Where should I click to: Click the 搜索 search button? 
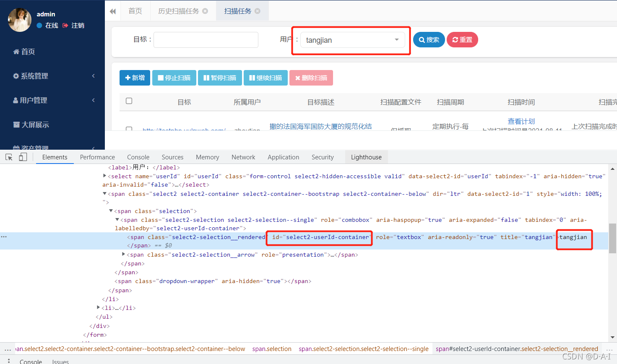429,40
